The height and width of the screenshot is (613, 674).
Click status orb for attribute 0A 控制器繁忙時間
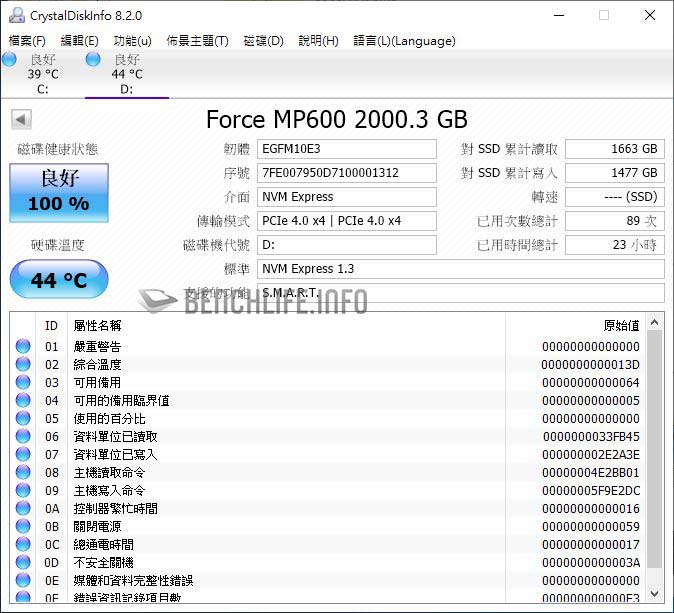[23, 509]
